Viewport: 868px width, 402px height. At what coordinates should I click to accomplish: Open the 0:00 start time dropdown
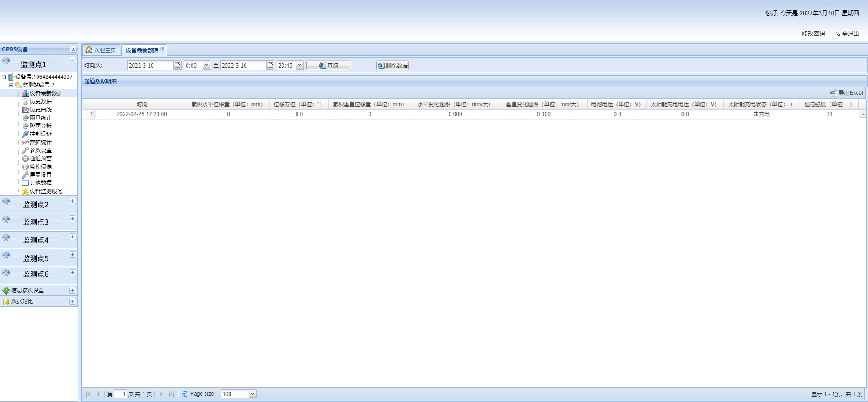[206, 65]
